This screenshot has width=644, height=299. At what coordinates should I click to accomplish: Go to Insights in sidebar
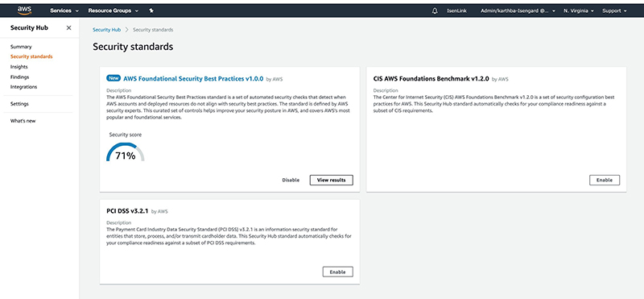click(19, 67)
